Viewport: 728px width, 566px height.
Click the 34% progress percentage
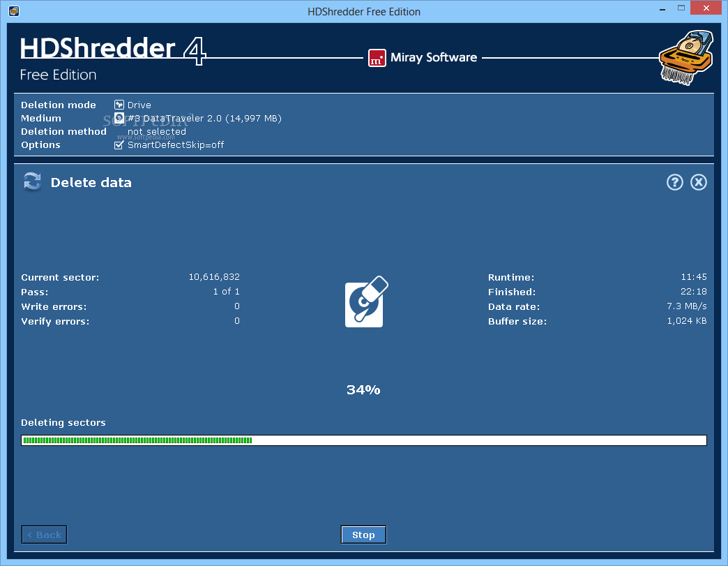click(363, 390)
